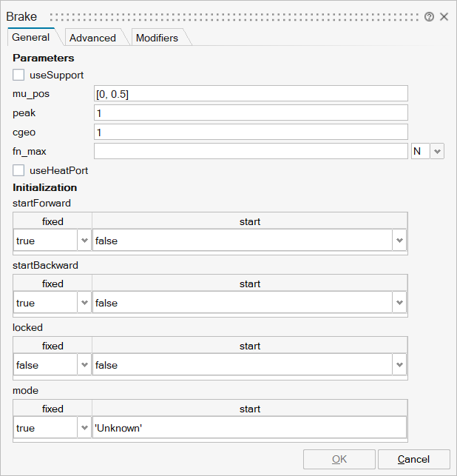
Task: Expand startForward fixed dropdown
Action: pyautogui.click(x=84, y=241)
